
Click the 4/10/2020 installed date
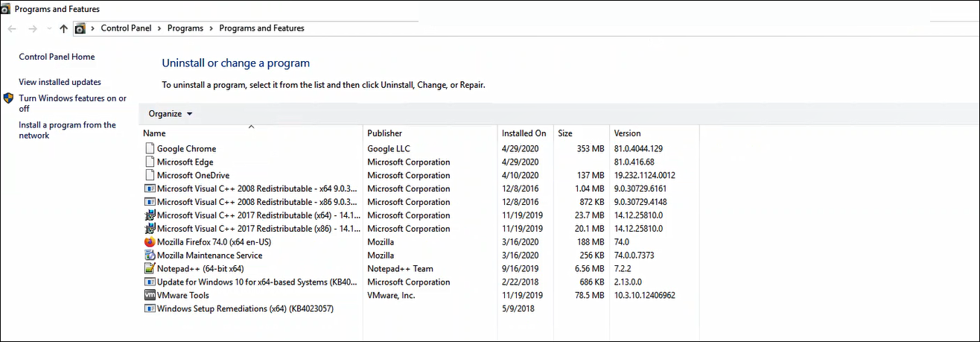(519, 176)
